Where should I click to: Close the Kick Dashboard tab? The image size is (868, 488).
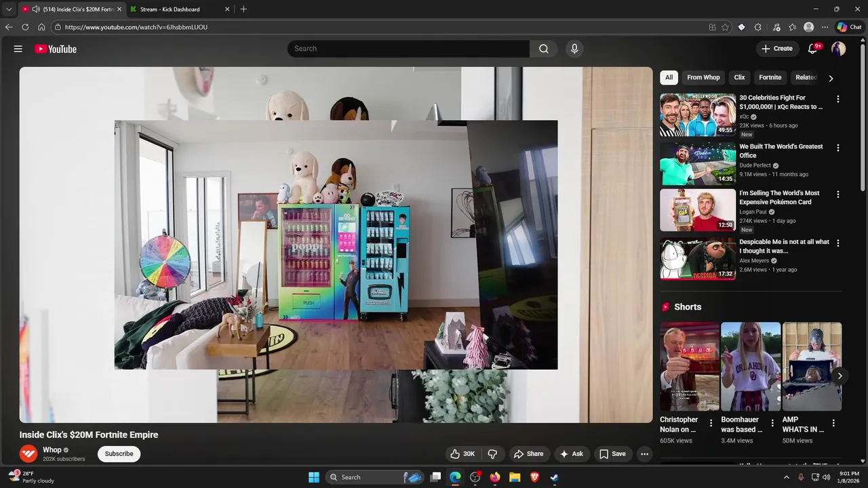coord(227,9)
